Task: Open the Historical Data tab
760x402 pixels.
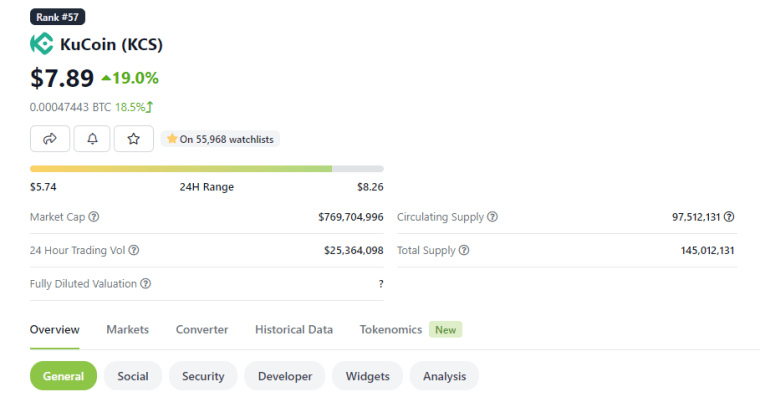Action: pyautogui.click(x=294, y=329)
